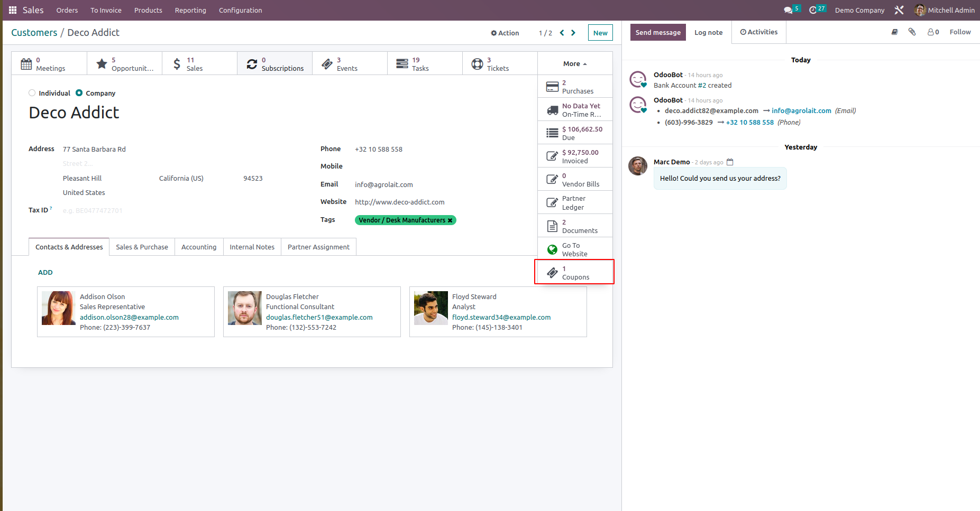The image size is (980, 511).
Task: Click the attachment paperclip icon in chatter
Action: point(912,32)
